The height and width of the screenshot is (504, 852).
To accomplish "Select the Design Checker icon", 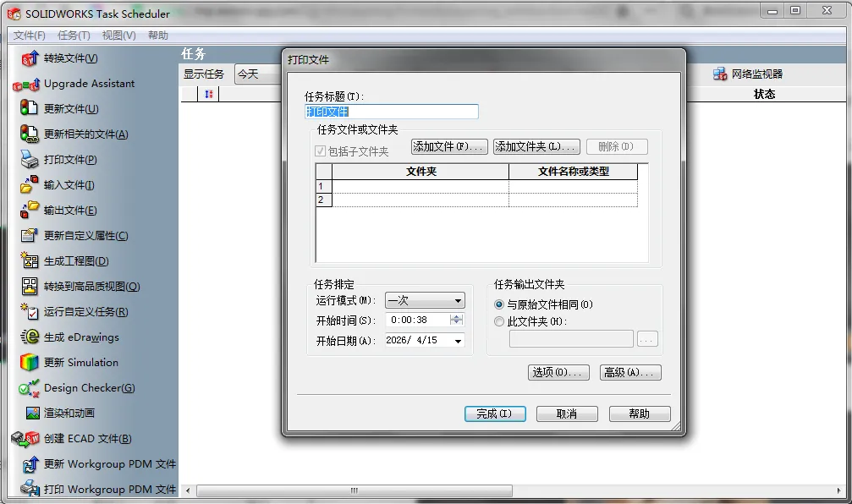I will pyautogui.click(x=30, y=388).
